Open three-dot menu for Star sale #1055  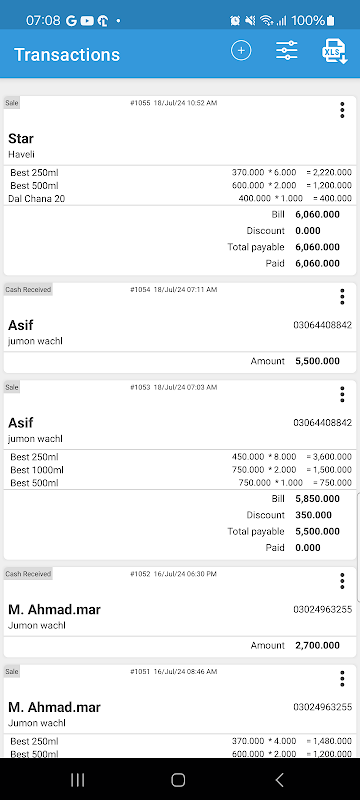coord(342,110)
